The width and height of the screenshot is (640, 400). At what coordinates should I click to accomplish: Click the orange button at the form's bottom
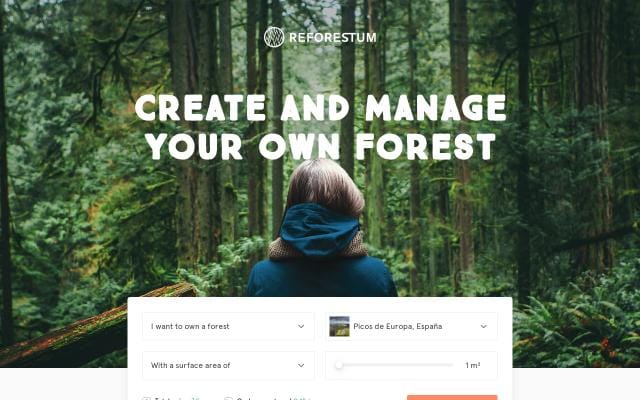point(452,398)
